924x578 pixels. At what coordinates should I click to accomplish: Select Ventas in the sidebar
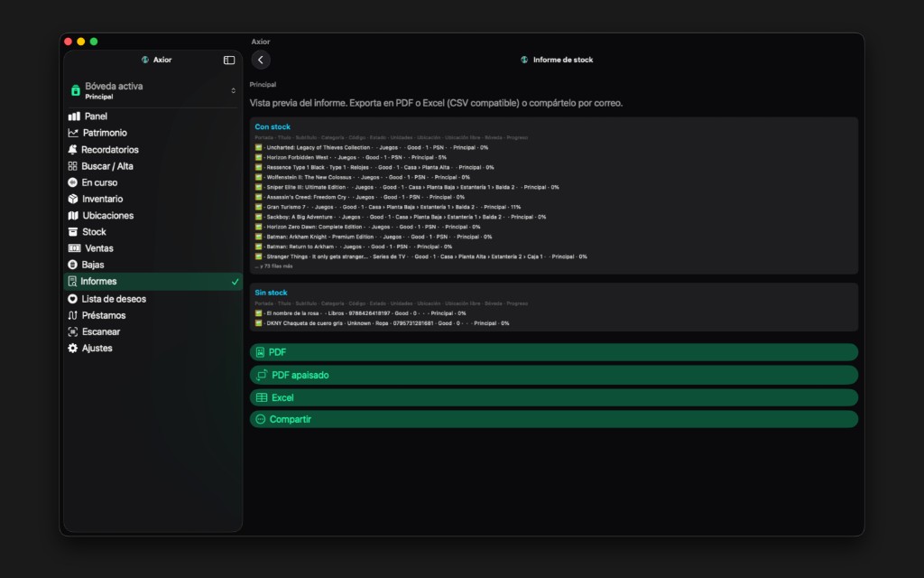(x=153, y=248)
